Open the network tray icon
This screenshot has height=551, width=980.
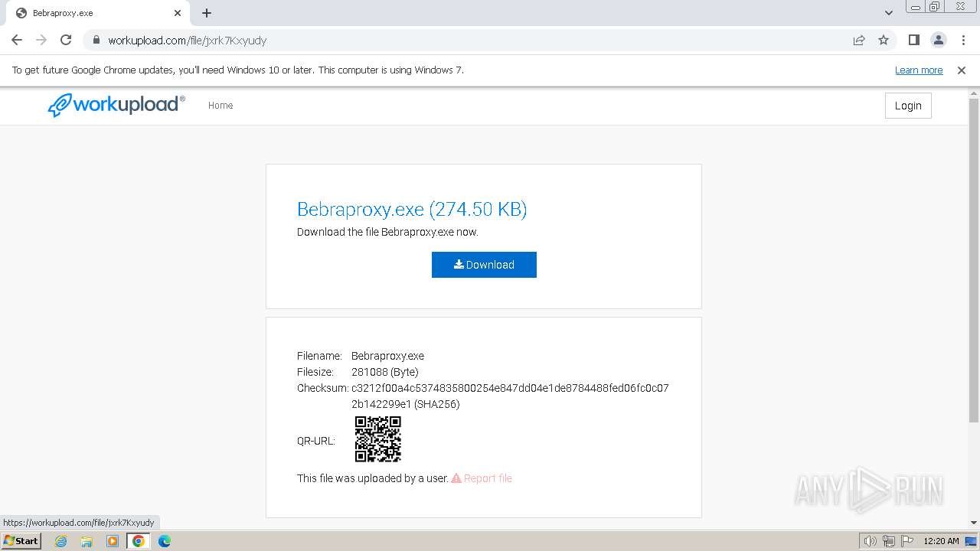[889, 541]
